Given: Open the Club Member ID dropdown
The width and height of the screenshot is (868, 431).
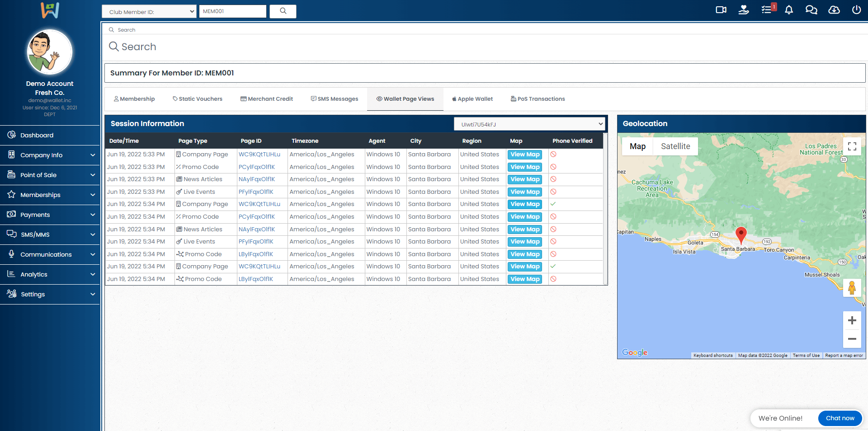Looking at the screenshot, I should [149, 12].
